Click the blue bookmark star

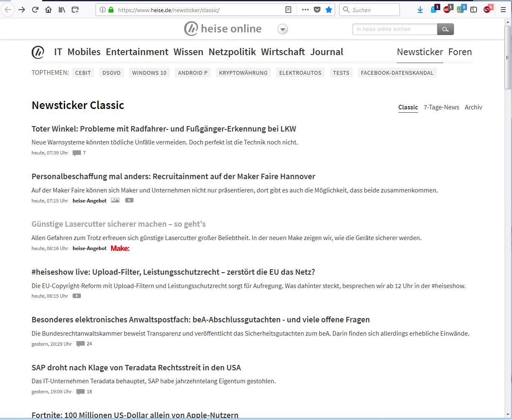[329, 10]
